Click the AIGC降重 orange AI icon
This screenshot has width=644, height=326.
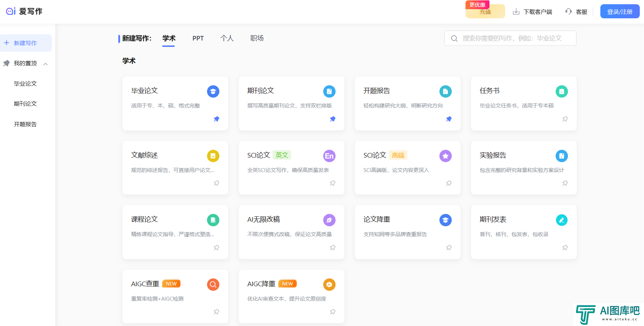pos(329,284)
